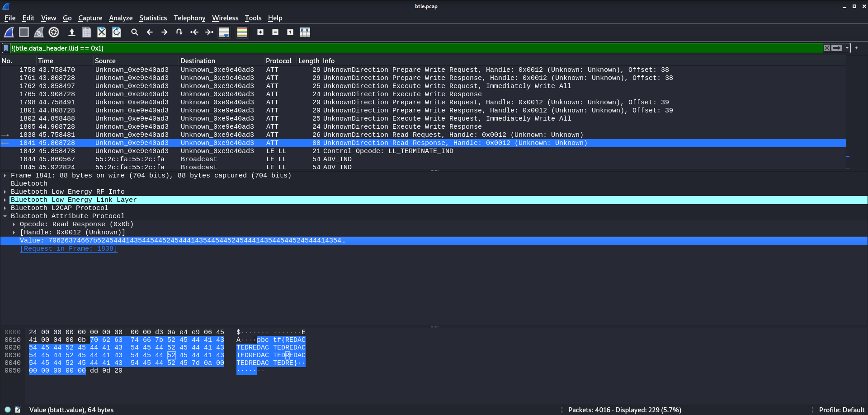Follow the Request in Frame: 1838 link

68,249
